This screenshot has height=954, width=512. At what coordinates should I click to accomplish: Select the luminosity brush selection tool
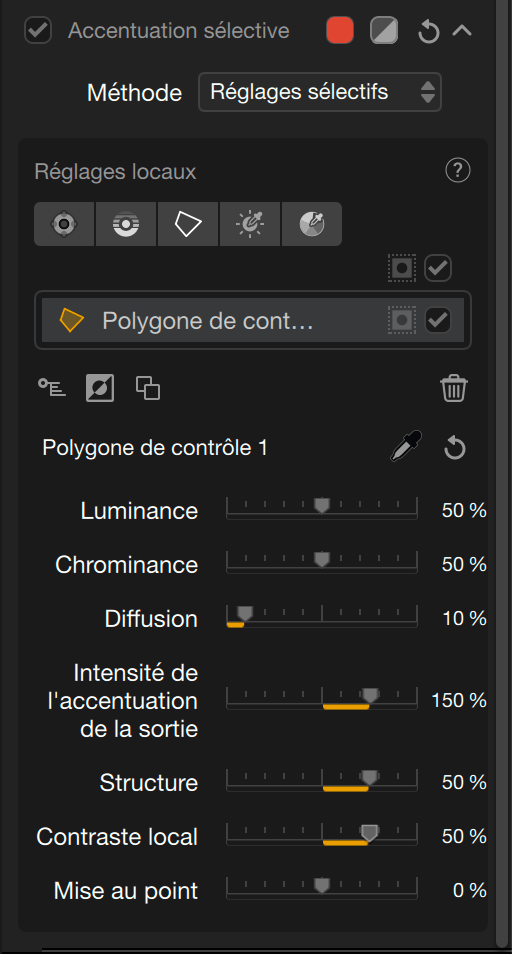pos(250,224)
